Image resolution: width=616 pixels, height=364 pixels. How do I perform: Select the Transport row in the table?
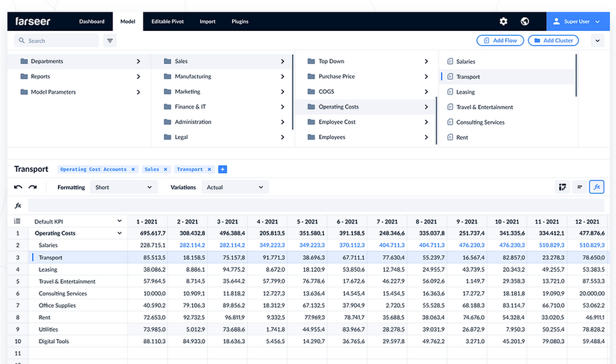308,257
